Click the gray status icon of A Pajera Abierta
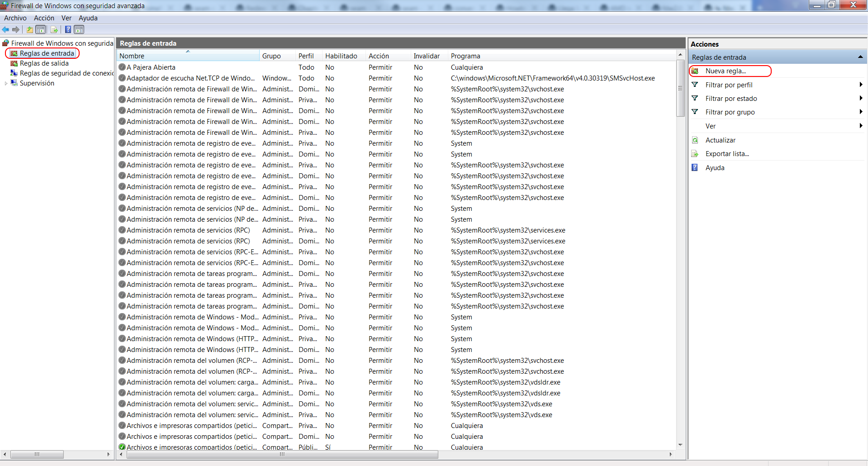 (x=122, y=67)
